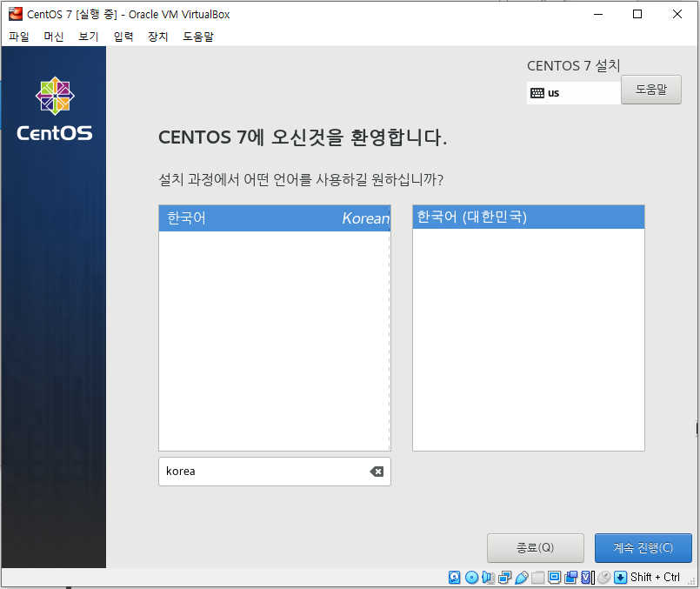Click the VirtualBox window title icon
Screen dimensions: 700x589
click(15, 14)
